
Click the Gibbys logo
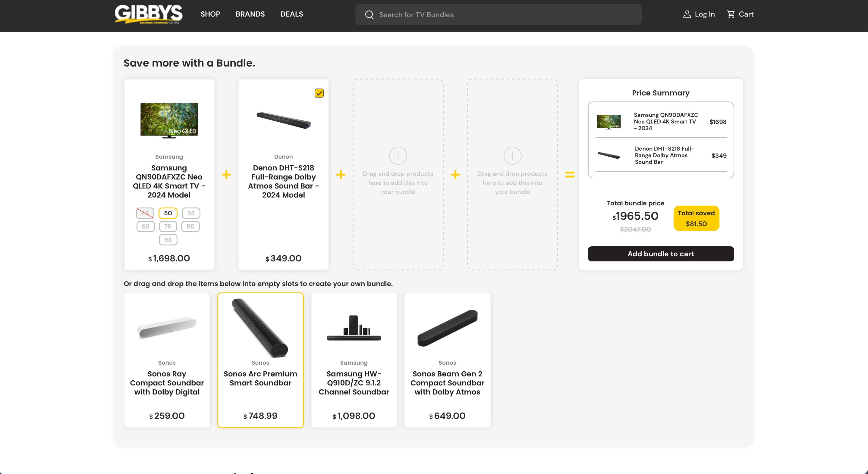click(x=148, y=14)
